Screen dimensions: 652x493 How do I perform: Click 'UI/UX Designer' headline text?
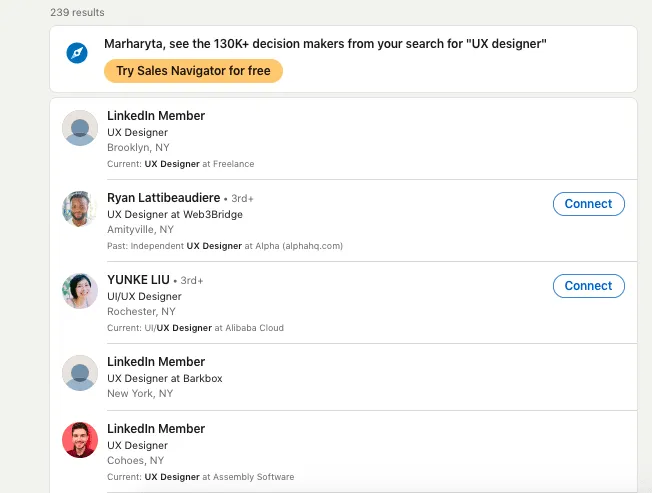click(x=144, y=296)
